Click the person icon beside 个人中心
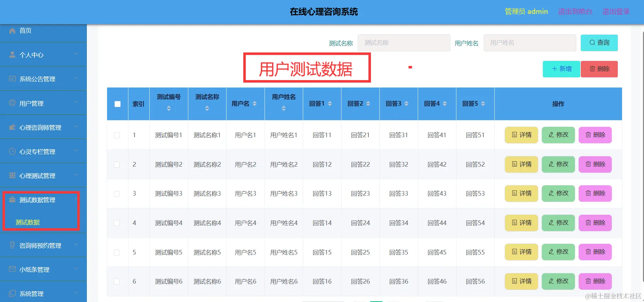Screen dimensions: 644x302 click(12, 55)
